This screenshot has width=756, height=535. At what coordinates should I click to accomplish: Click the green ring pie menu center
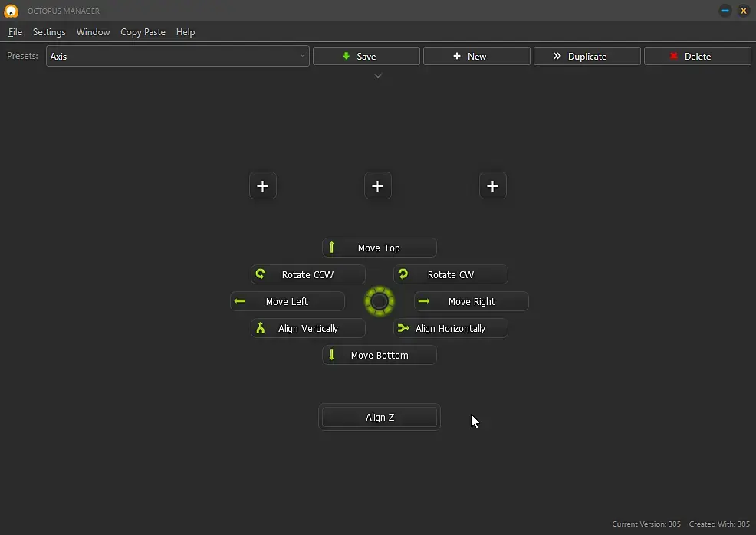pyautogui.click(x=380, y=301)
